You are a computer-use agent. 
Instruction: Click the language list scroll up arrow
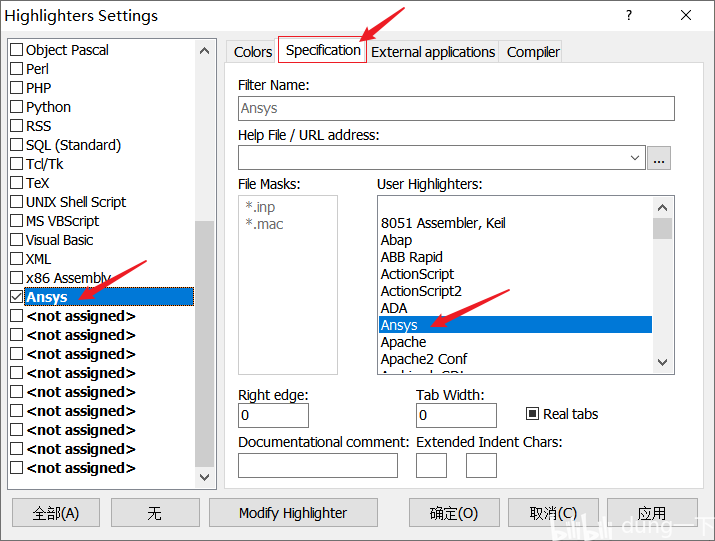205,51
